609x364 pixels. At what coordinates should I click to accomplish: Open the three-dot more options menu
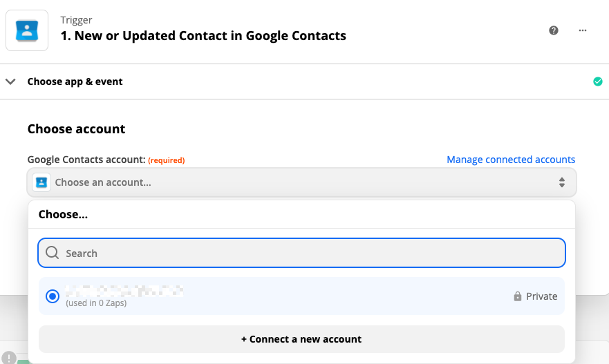[583, 30]
